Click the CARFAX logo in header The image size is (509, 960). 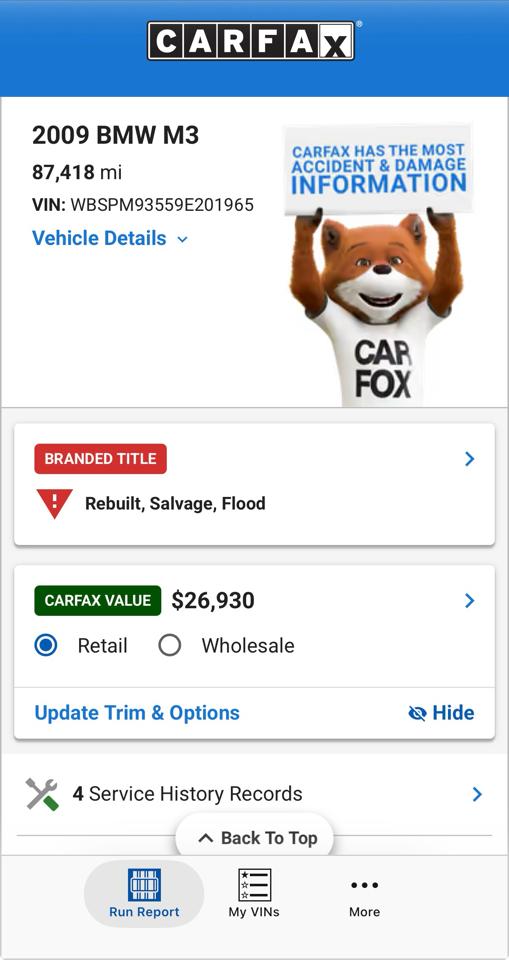(x=251, y=41)
